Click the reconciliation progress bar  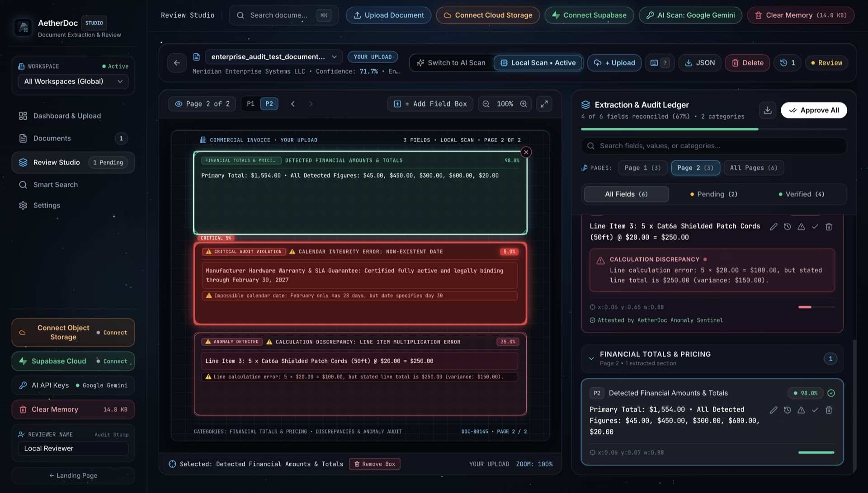click(x=714, y=129)
